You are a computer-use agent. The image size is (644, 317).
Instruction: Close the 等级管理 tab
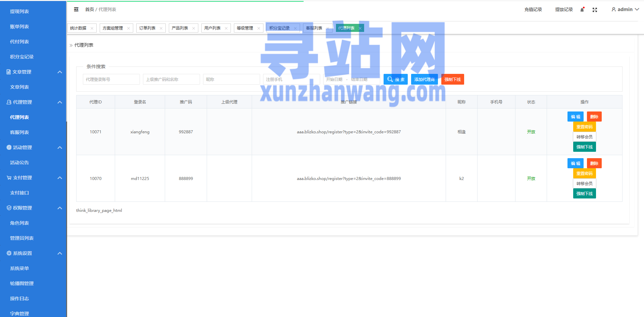259,28
